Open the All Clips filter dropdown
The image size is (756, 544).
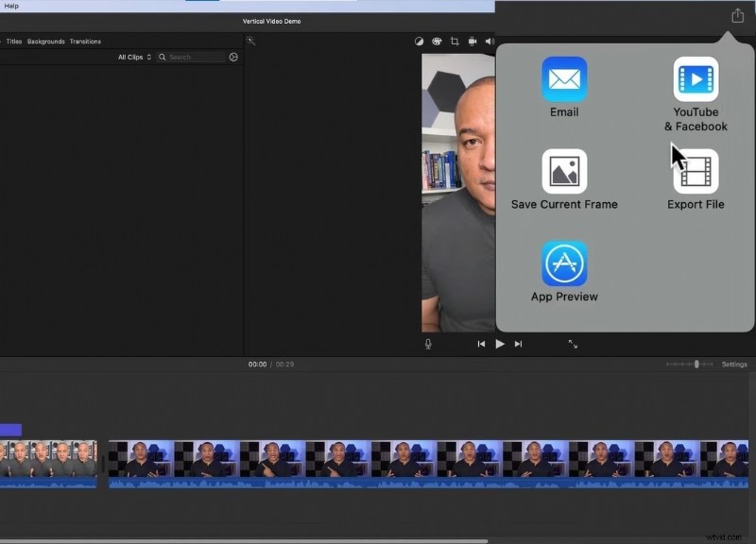(x=133, y=57)
